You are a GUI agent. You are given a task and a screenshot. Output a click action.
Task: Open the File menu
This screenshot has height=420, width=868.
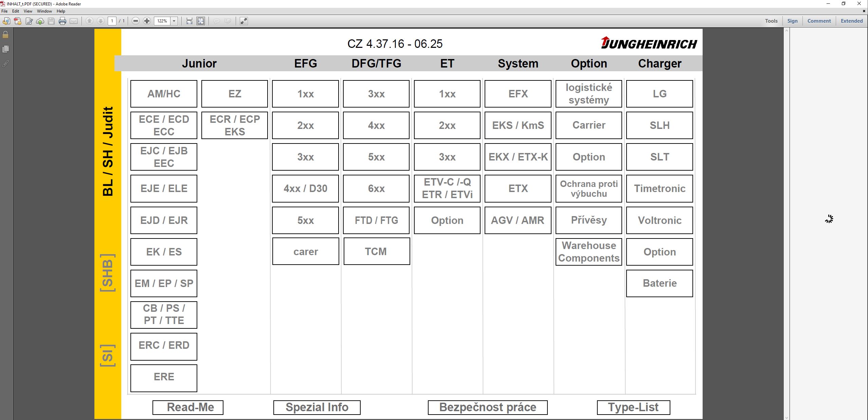click(4, 11)
